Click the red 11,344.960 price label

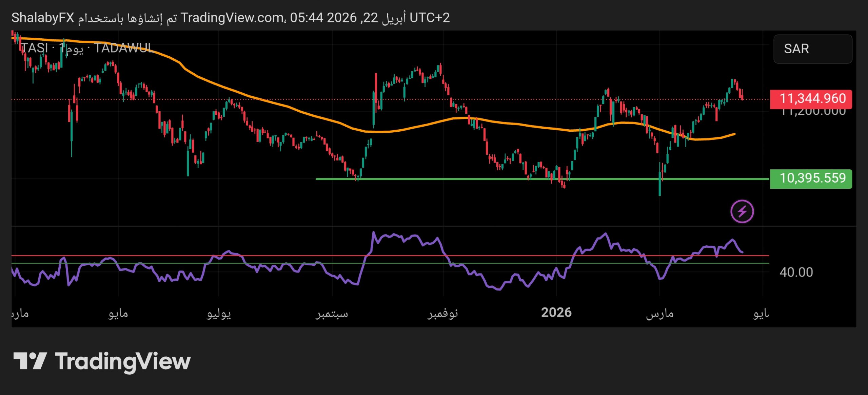pyautogui.click(x=811, y=99)
